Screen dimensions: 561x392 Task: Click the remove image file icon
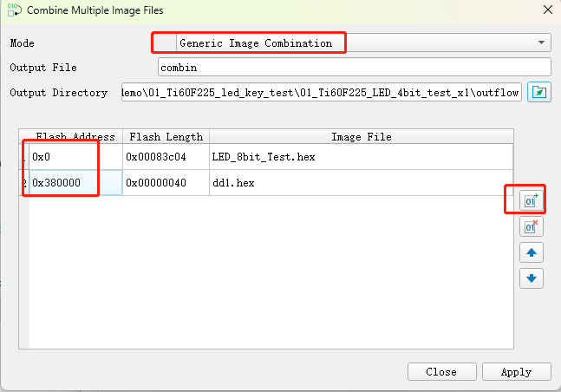531,226
